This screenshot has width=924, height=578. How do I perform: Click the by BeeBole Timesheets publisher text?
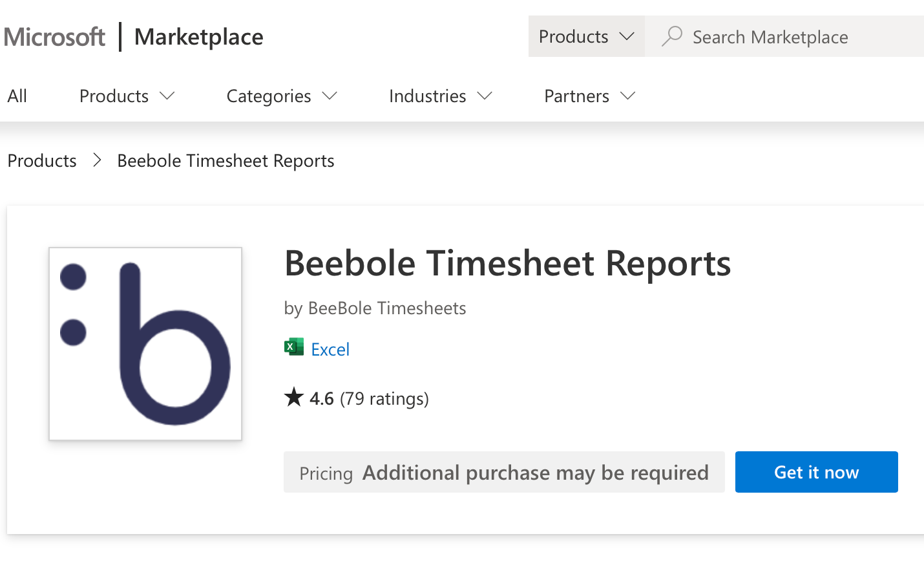pos(375,308)
